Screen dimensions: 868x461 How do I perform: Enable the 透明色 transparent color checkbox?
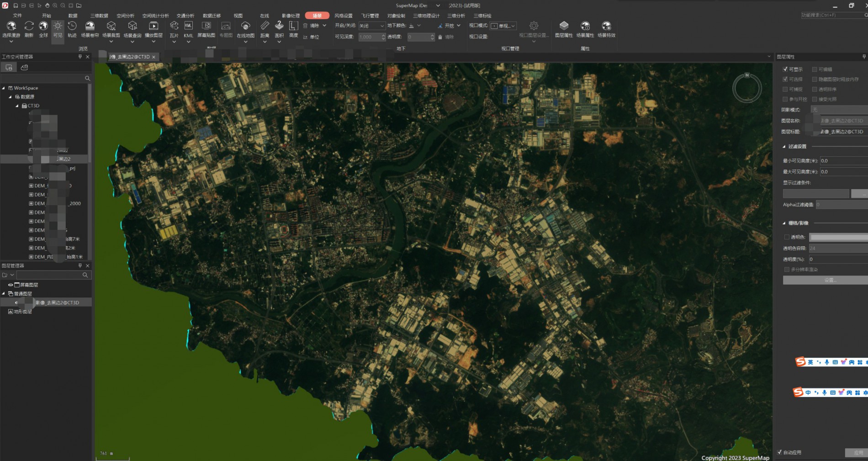point(787,237)
